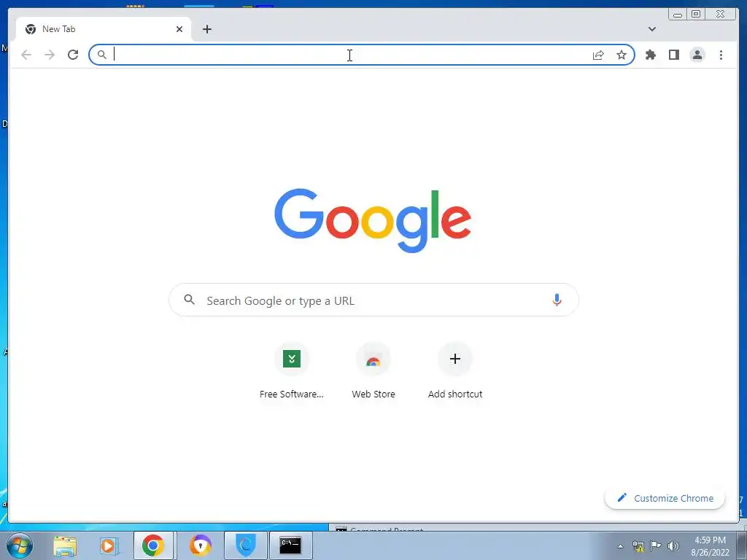Show hidden system tray icons

pos(620,547)
